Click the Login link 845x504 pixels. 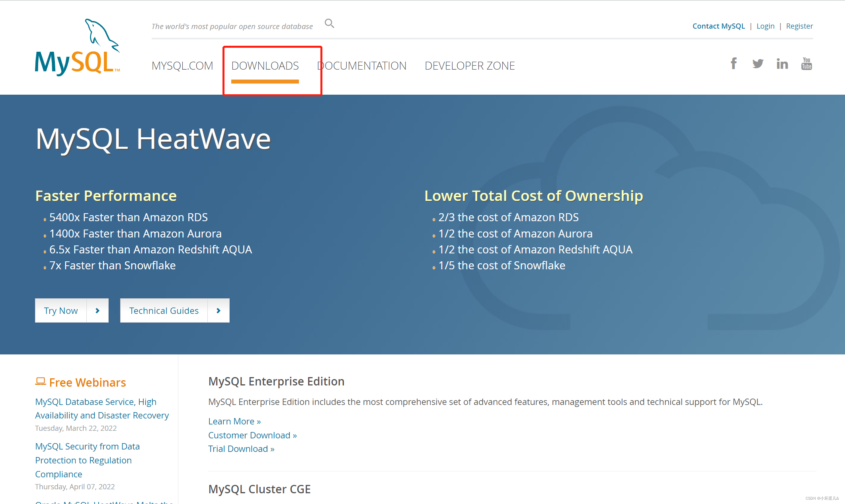765,26
